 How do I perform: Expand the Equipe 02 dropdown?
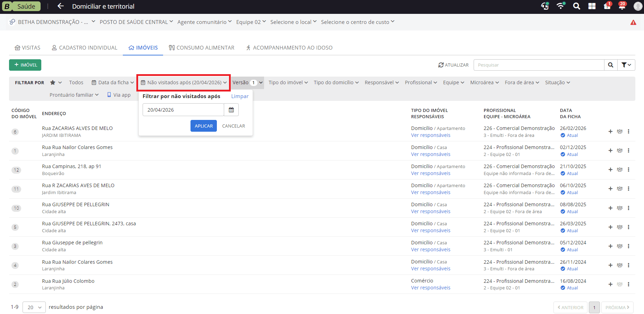tap(251, 22)
